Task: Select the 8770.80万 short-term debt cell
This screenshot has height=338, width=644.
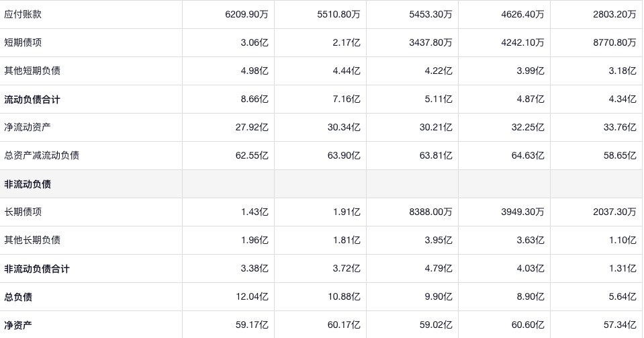Action: 614,42
